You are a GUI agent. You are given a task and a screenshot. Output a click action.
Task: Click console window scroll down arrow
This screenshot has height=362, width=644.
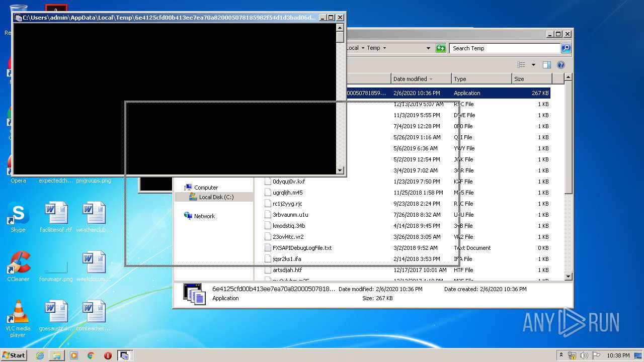click(x=340, y=170)
